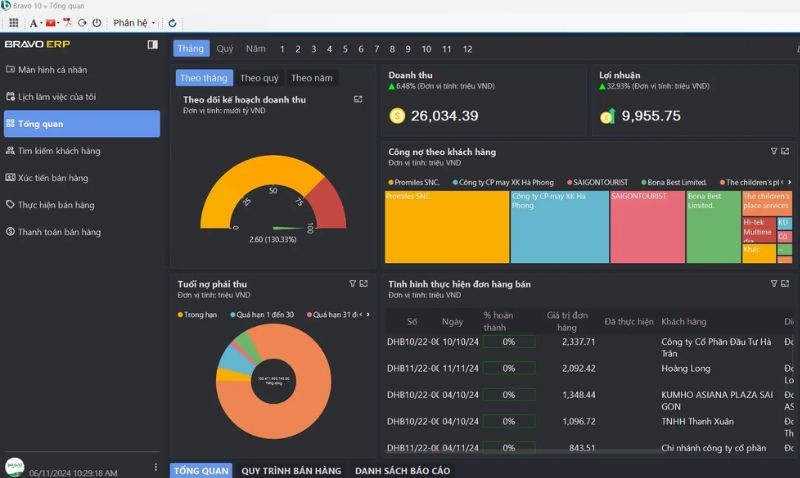Switch to QUY TRÌNH BÁN HÀNG tab

[x=291, y=470]
